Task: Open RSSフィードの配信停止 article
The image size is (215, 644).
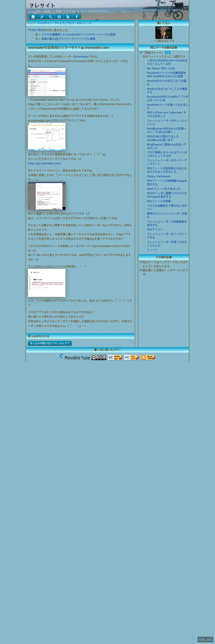Action: point(167,170)
